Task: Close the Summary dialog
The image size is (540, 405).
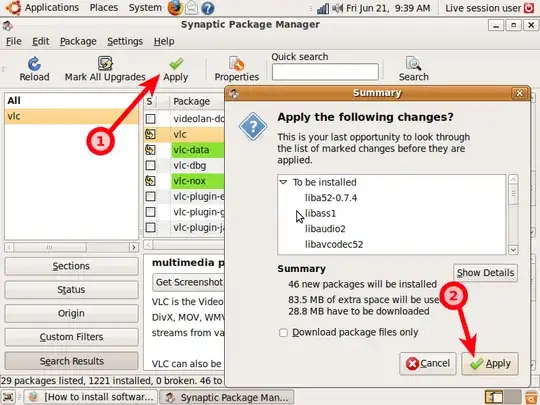Action: click(519, 93)
